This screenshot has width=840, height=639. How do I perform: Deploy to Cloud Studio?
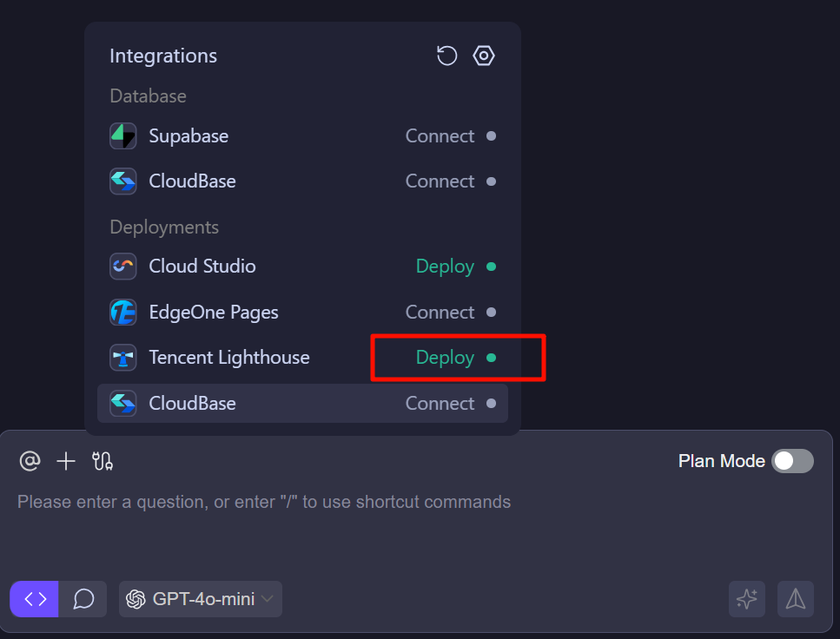pyautogui.click(x=445, y=267)
